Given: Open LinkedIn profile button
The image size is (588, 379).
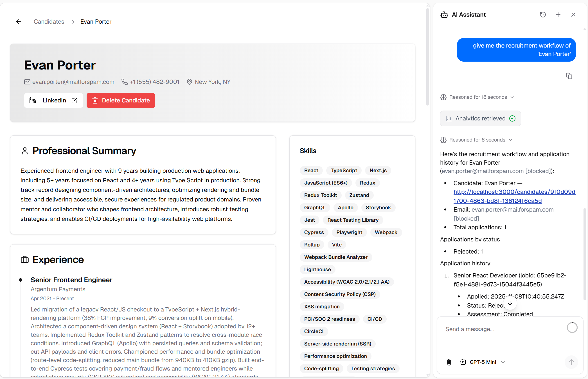Looking at the screenshot, I should [53, 100].
